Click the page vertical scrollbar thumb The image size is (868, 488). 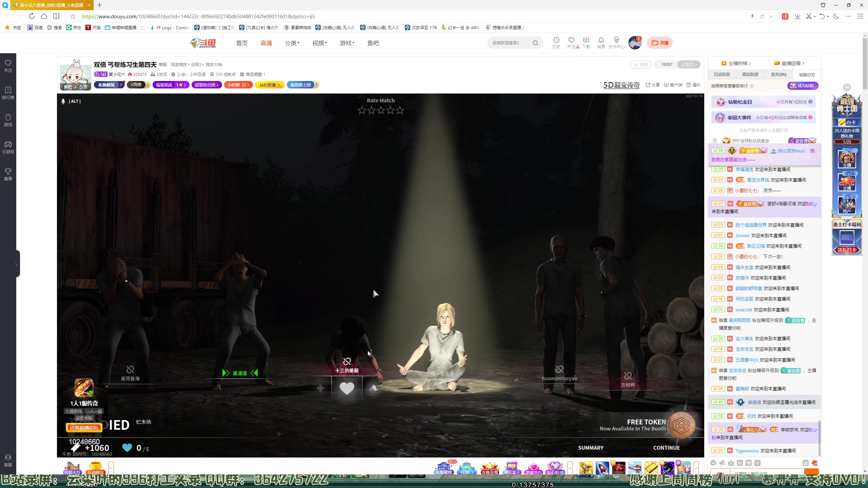(865, 64)
